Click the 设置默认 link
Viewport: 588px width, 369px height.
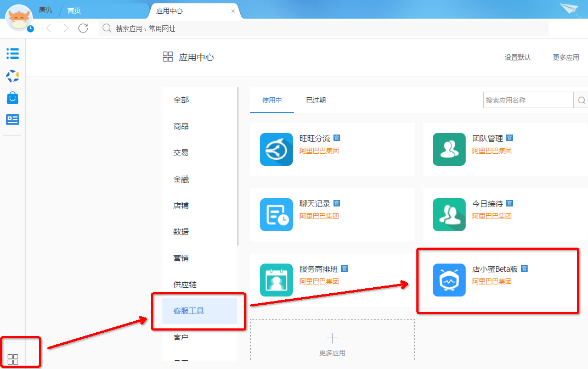coord(517,57)
